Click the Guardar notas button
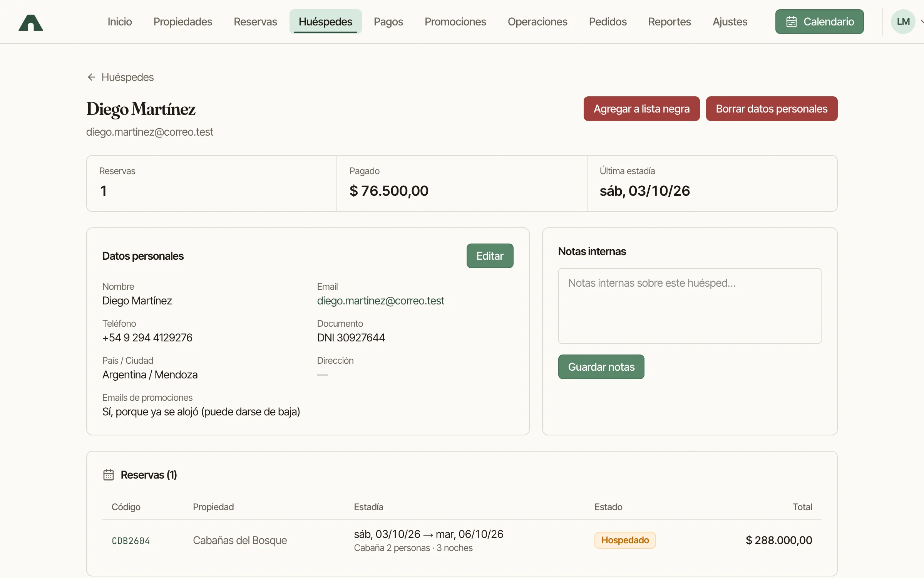This screenshot has height=578, width=924. click(x=601, y=367)
